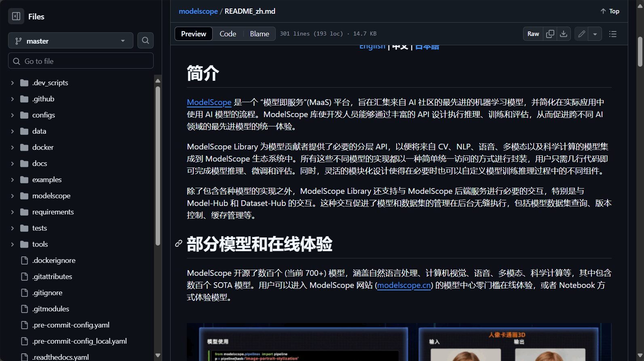Open more edit options dropdown
This screenshot has width=644, height=361.
(595, 34)
